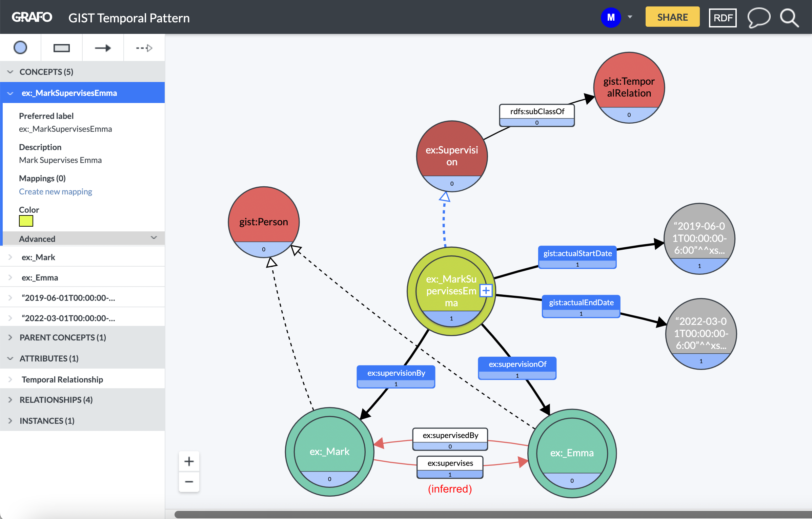Screen dimensions: 812x519
Task: Zoom out of the canvas
Action: [189, 481]
